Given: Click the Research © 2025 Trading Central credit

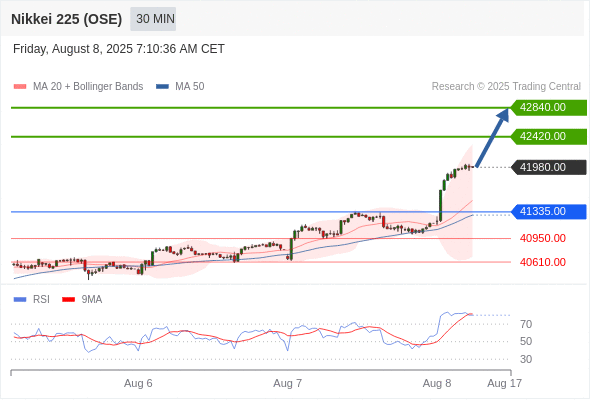Looking at the screenshot, I should pyautogui.click(x=506, y=87).
